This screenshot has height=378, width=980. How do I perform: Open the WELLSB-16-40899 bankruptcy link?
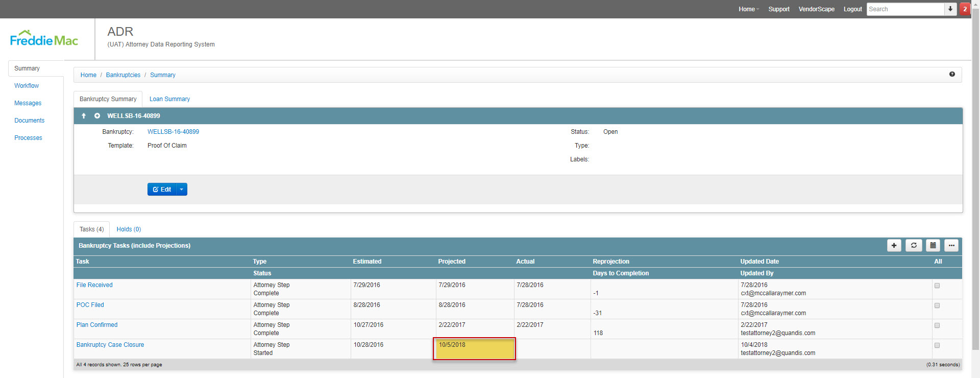pos(173,132)
